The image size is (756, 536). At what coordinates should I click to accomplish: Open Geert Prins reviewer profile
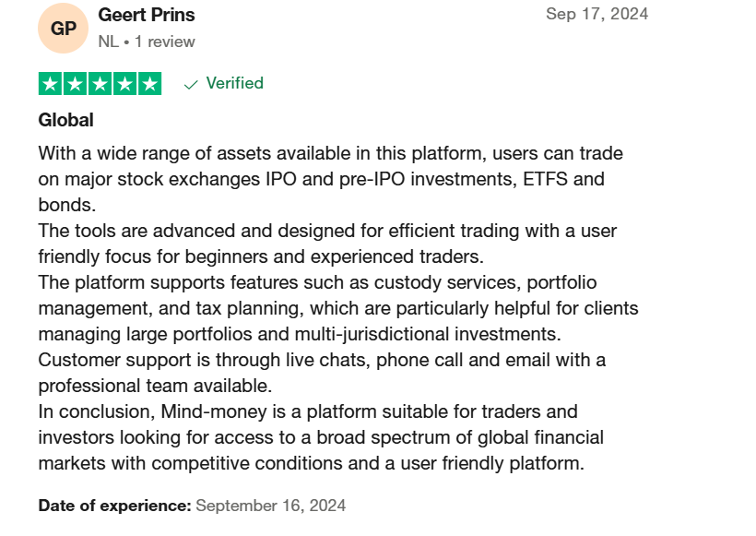pyautogui.click(x=147, y=15)
